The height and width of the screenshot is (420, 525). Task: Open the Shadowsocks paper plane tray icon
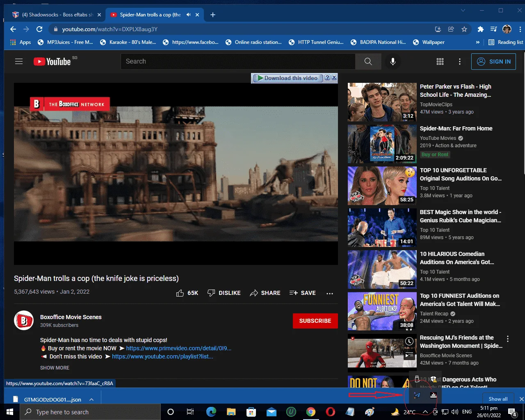417,395
